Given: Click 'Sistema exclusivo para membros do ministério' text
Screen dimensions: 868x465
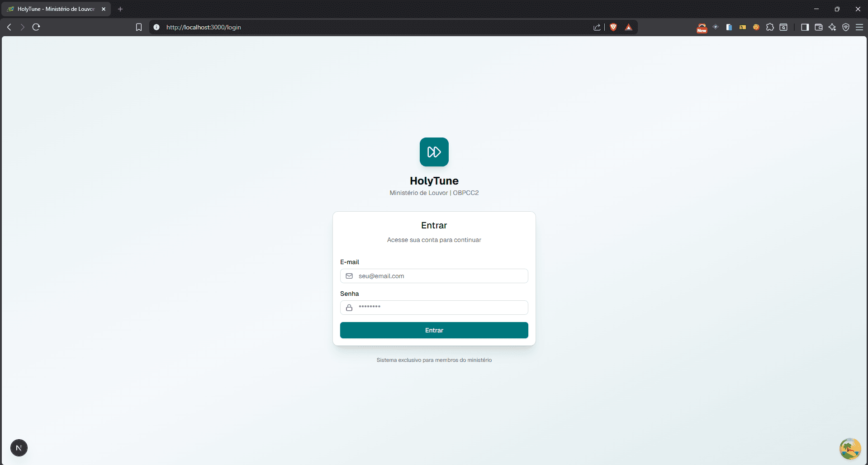Looking at the screenshot, I should point(434,360).
